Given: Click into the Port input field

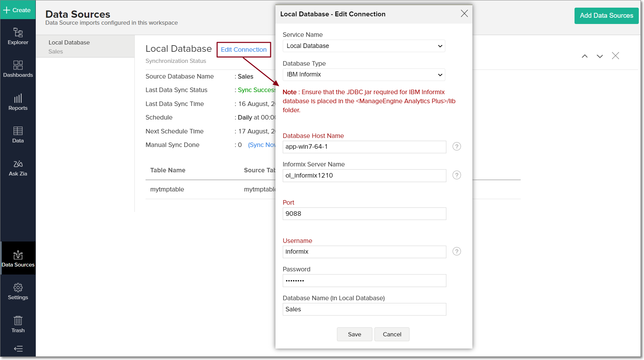Looking at the screenshot, I should pos(364,214).
